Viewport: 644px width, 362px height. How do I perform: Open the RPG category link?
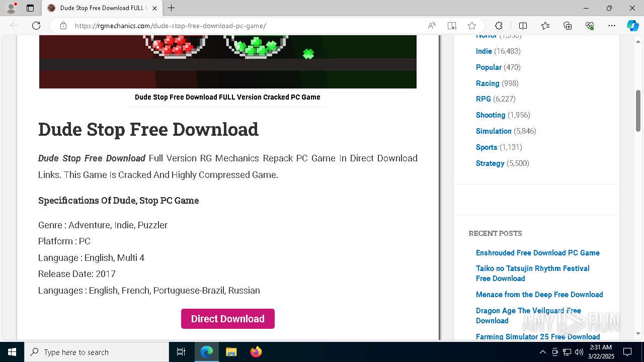[x=484, y=99]
